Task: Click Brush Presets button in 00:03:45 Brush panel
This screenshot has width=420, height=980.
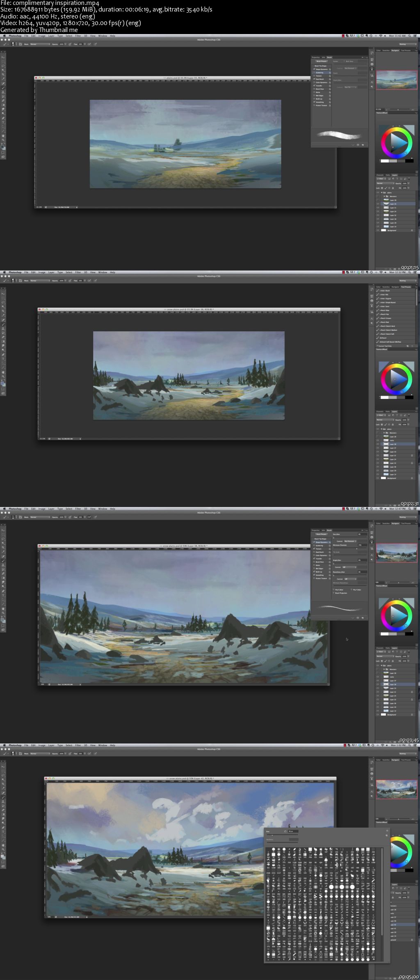Action: click(x=322, y=534)
